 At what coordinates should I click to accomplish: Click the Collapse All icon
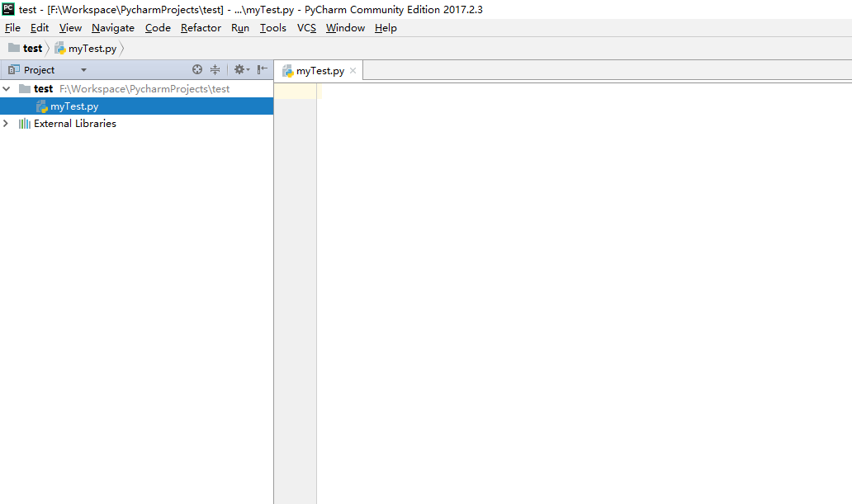click(215, 69)
